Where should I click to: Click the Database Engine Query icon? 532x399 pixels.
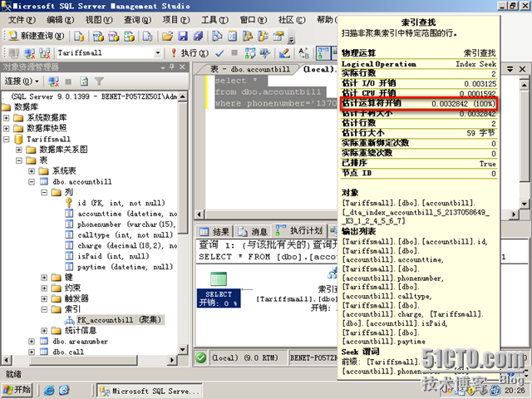coord(79,36)
